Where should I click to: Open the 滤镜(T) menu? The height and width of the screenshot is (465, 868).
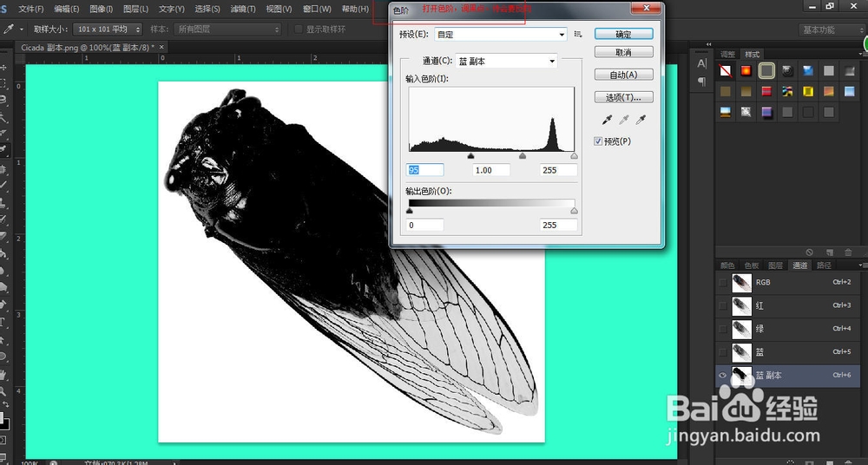point(243,9)
